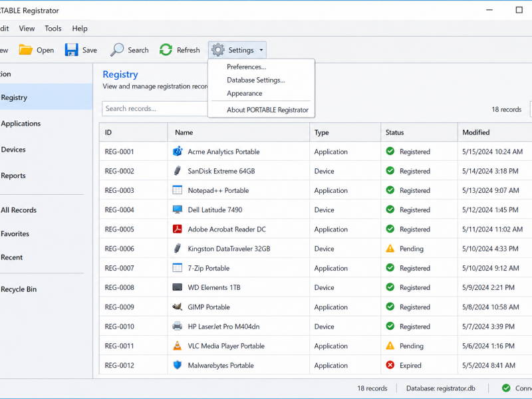Click the Search magnifier icon
The width and height of the screenshot is (532, 399).
click(x=117, y=50)
